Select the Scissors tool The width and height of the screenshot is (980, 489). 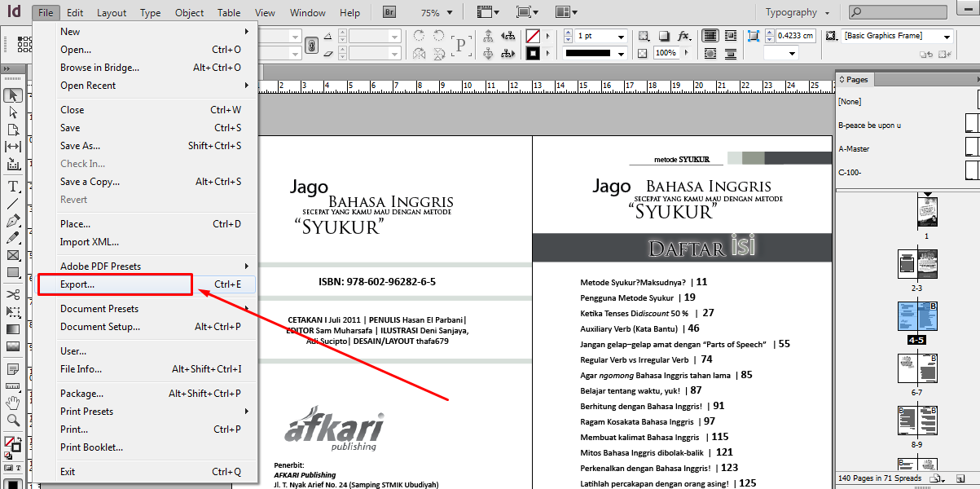[13, 294]
